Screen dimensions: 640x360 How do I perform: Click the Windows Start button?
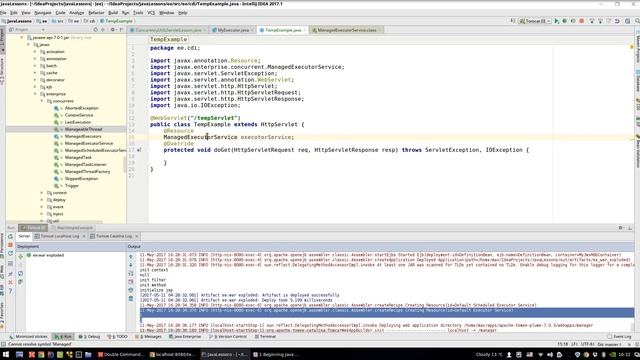click(x=6, y=355)
